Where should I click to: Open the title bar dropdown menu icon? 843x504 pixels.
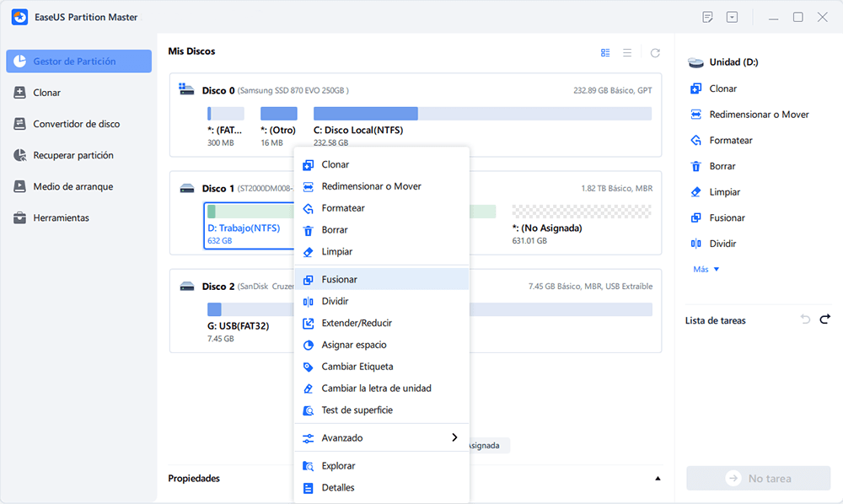tap(733, 17)
